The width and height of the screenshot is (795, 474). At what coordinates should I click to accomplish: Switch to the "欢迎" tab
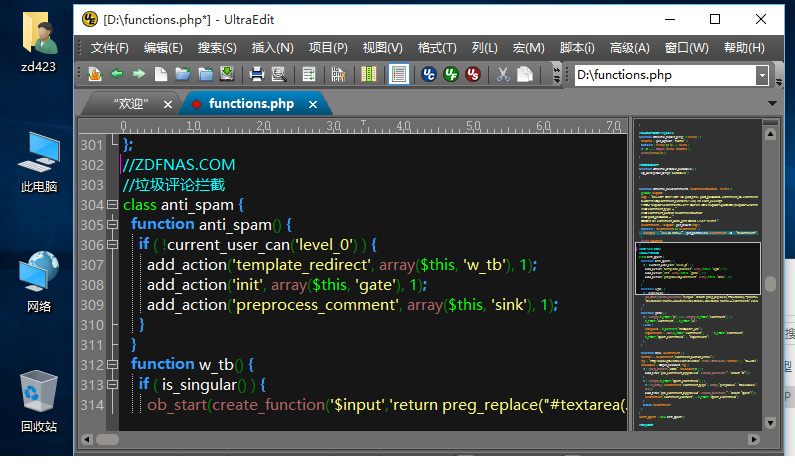pyautogui.click(x=130, y=103)
